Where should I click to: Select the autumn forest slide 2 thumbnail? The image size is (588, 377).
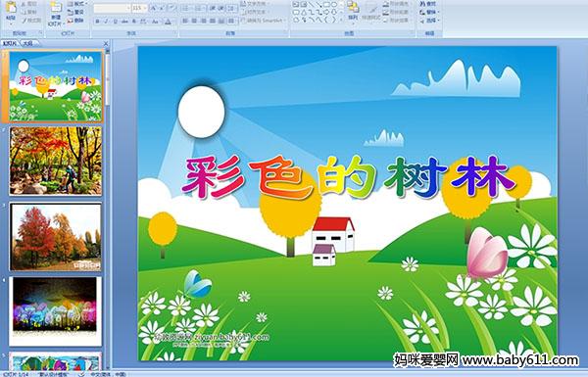click(56, 161)
